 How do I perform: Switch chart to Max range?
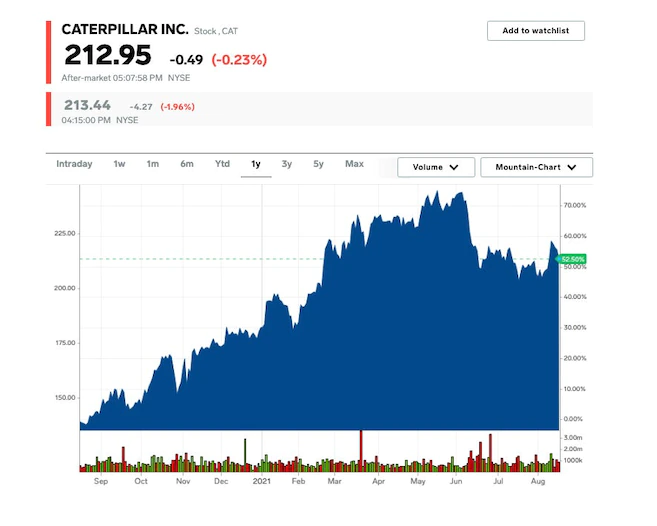(354, 164)
